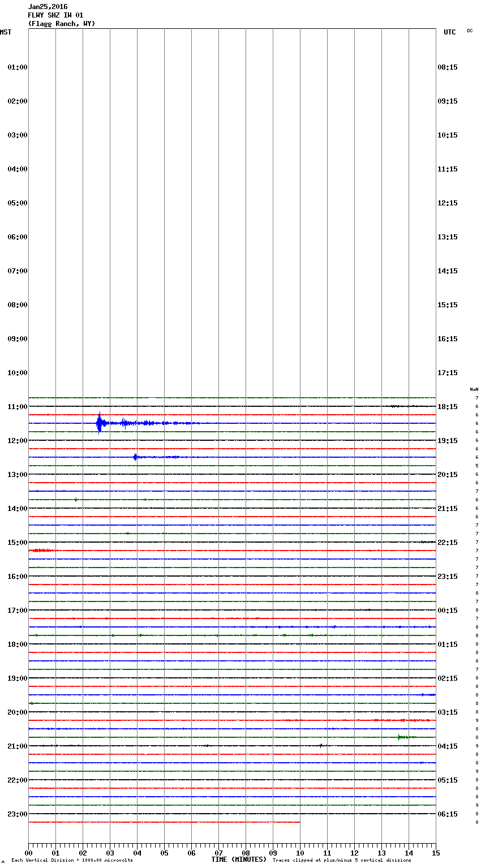Viewport: 481px width, 868px height.
Task: Select the MST time label "05:00"
Action: [18, 203]
